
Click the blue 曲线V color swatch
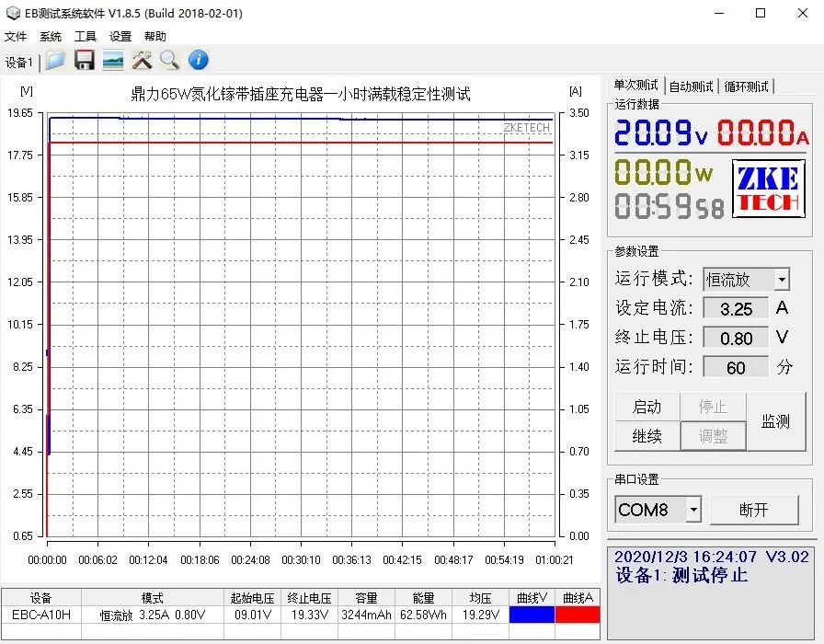(x=532, y=615)
